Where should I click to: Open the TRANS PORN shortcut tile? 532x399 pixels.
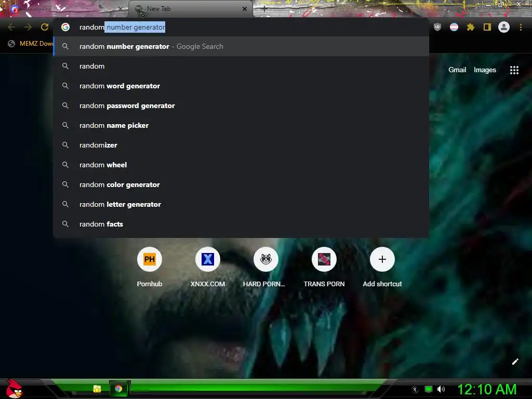pos(324,268)
